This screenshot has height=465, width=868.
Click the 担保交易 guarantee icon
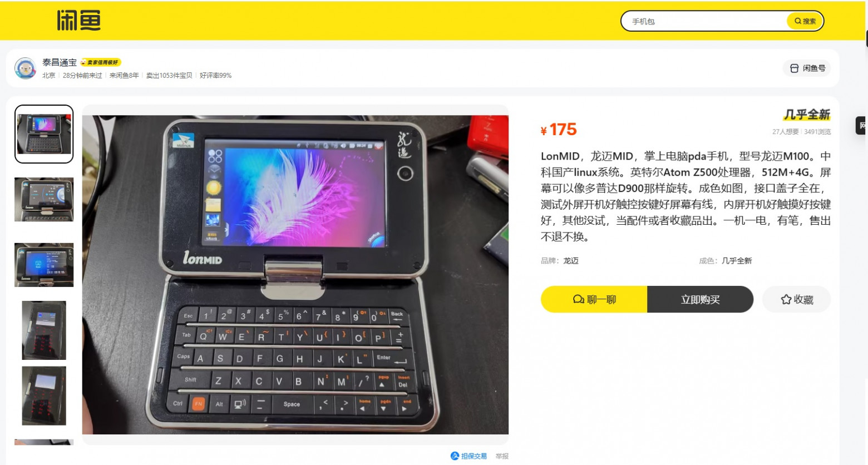[x=455, y=456]
